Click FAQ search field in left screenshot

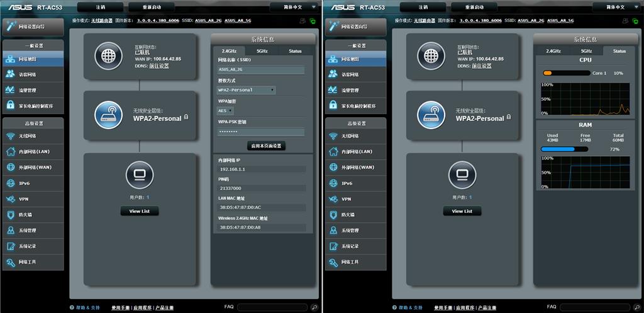click(x=272, y=307)
